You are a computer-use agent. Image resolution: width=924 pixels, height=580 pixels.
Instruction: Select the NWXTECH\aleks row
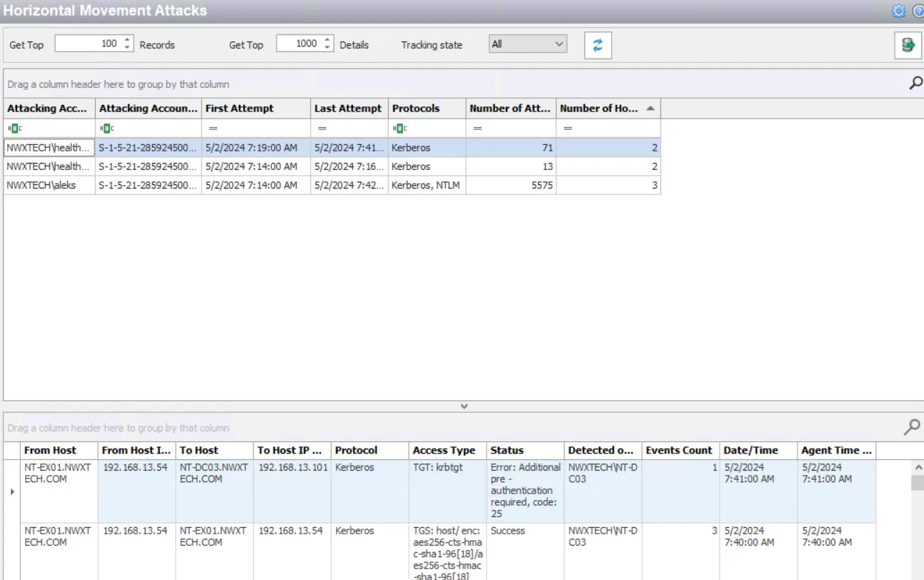(x=332, y=185)
